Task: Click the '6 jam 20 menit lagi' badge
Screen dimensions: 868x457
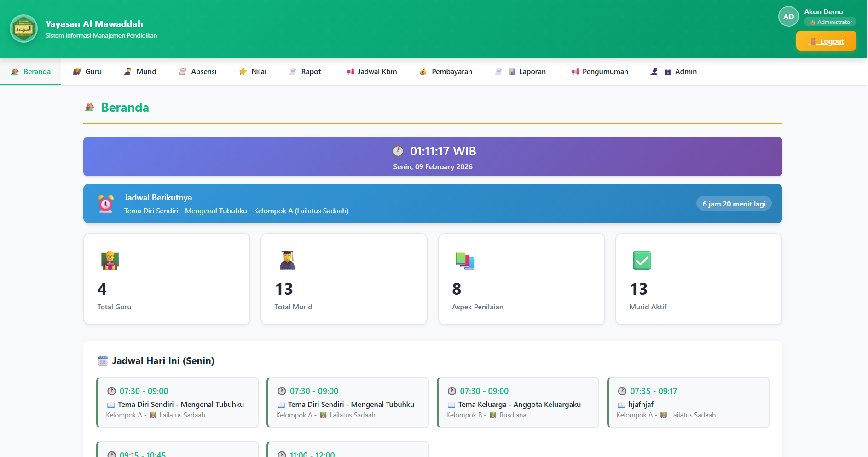Action: tap(734, 204)
